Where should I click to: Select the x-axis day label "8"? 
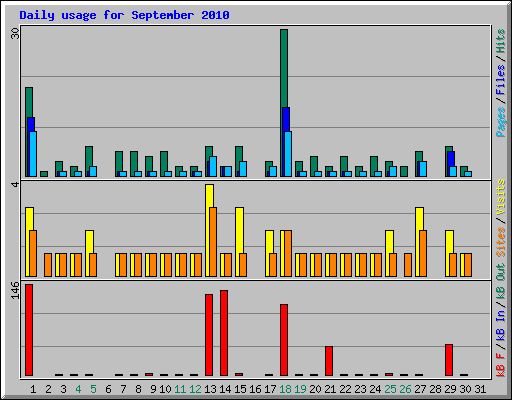point(138,389)
